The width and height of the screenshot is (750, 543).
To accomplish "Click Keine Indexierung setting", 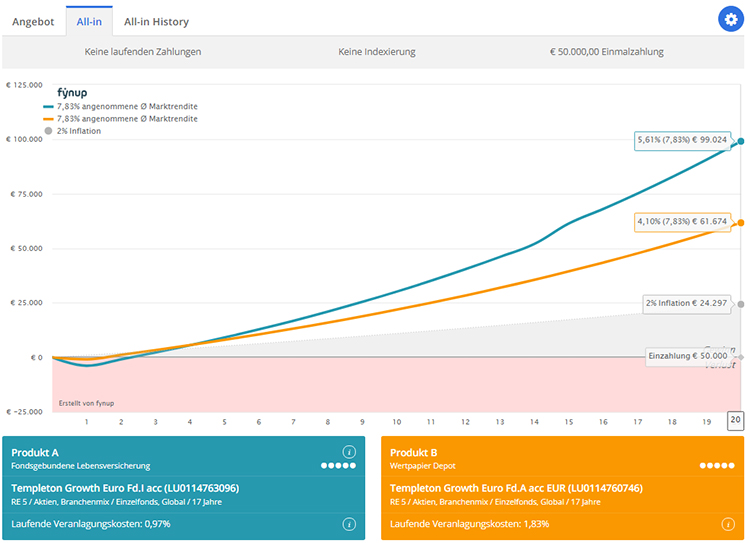I will 377,52.
